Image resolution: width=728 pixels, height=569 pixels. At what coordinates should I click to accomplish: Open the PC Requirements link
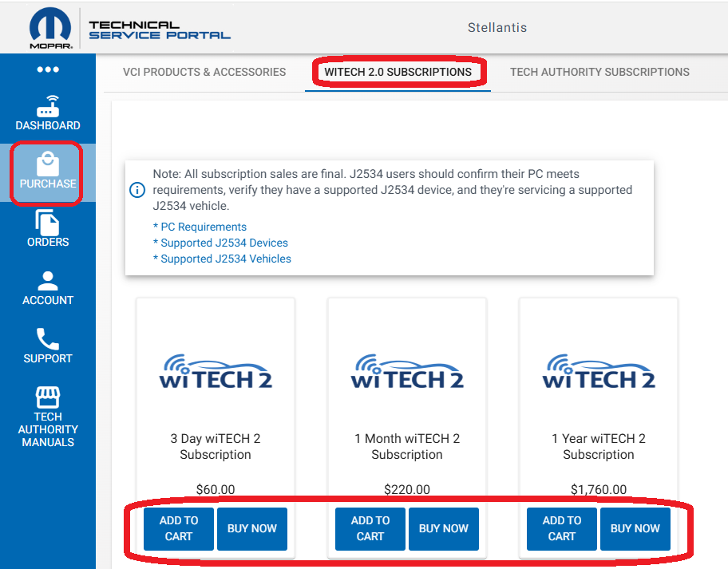(x=200, y=227)
